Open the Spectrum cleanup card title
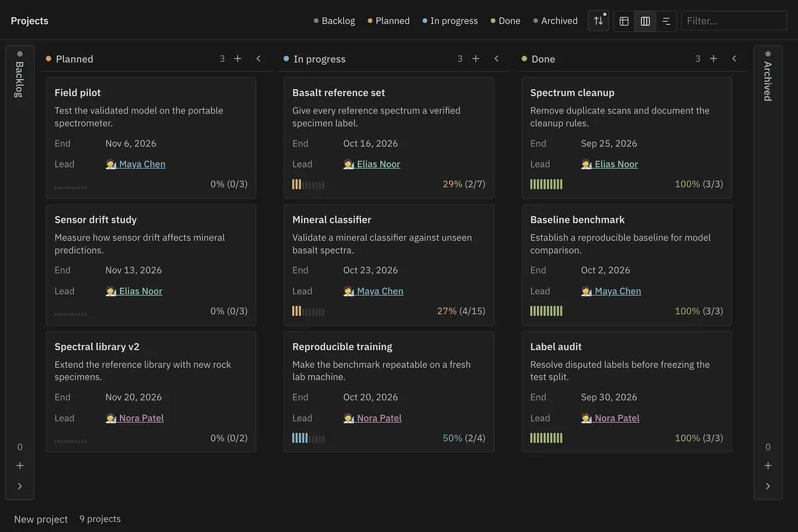This screenshot has width=798, height=532. 573,92
